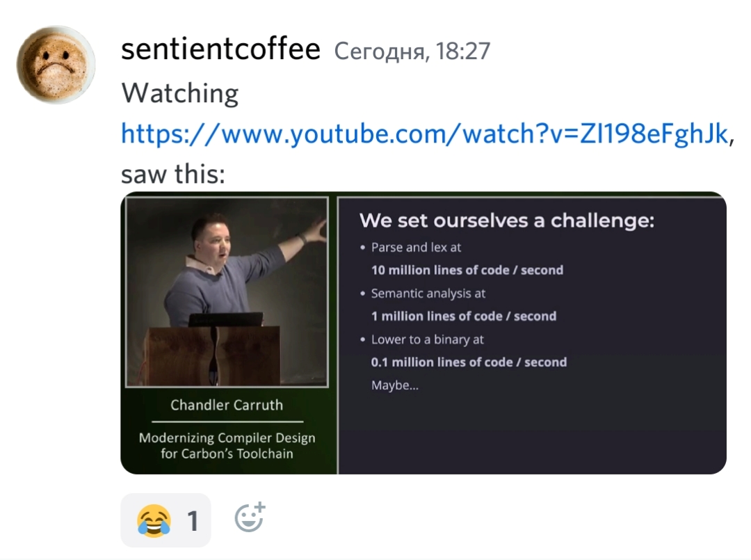Click the sad coffee face avatar
751x560 pixels.
(56, 65)
